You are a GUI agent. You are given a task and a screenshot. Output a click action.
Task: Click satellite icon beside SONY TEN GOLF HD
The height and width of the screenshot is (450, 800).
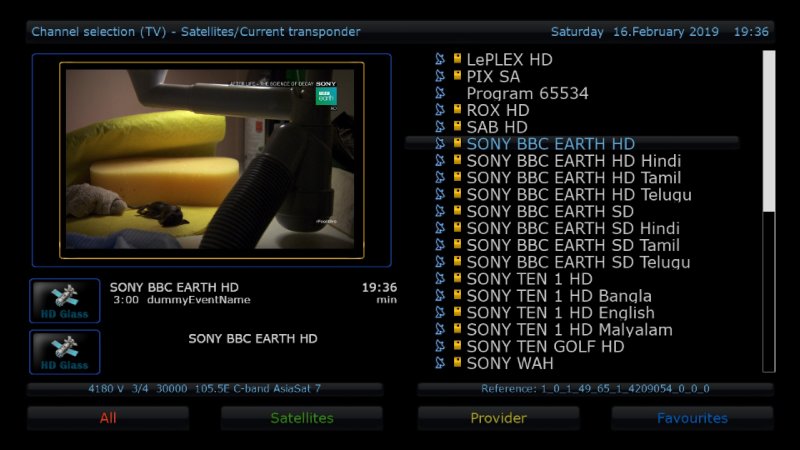tap(440, 345)
